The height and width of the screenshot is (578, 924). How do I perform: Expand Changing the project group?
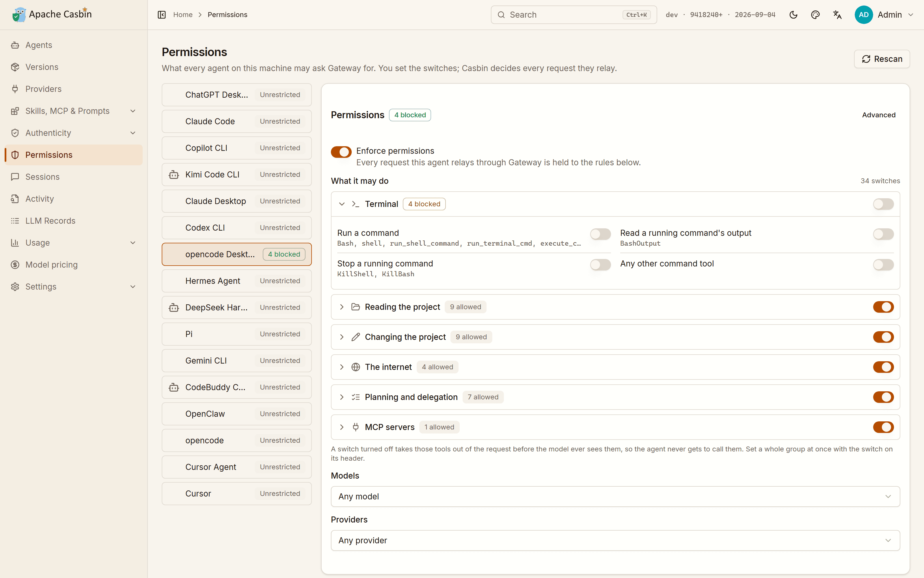[342, 337]
